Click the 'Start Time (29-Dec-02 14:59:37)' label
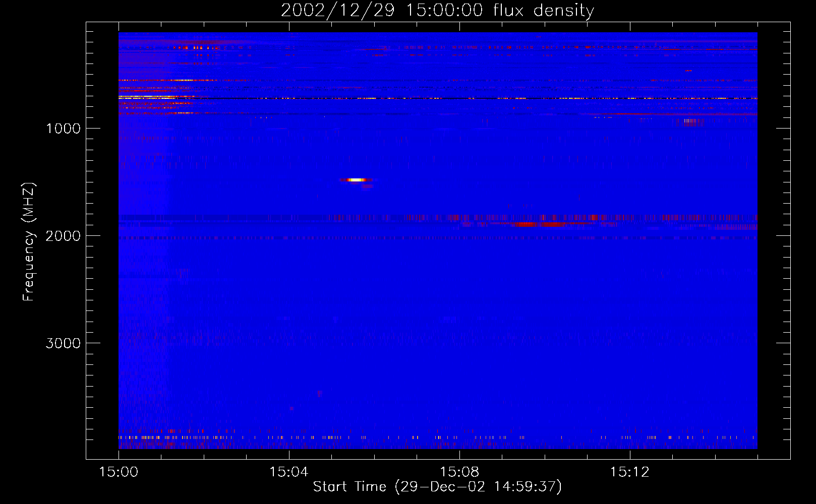Image resolution: width=816 pixels, height=504 pixels. [x=437, y=487]
